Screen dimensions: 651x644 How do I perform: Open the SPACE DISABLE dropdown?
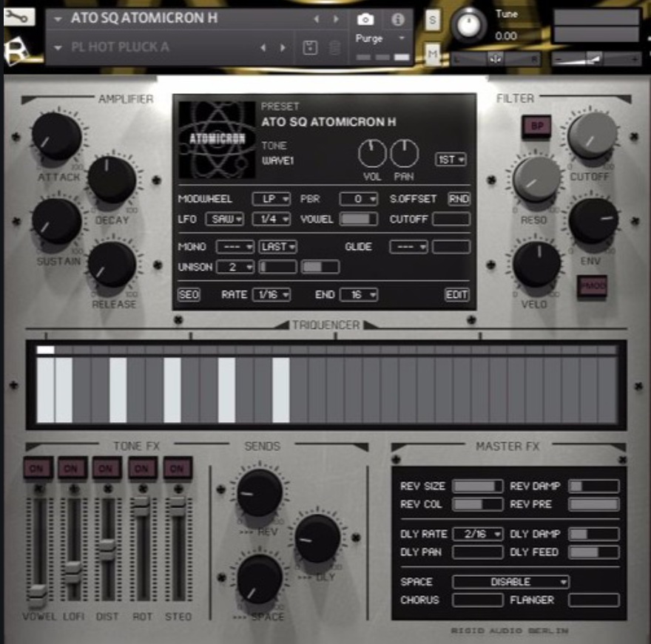coord(510,582)
